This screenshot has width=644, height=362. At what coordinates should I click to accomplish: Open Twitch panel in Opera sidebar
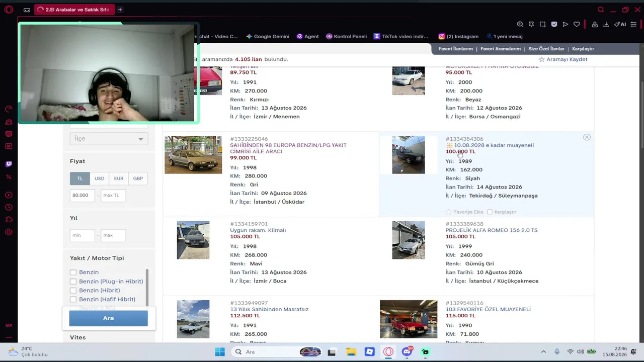[x=9, y=164]
